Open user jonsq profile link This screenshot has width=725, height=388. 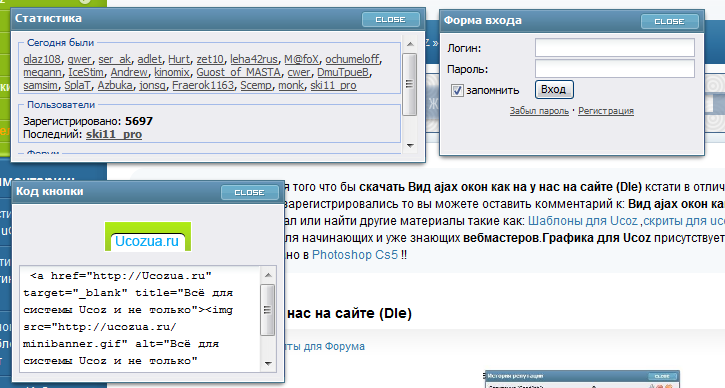[153, 85]
